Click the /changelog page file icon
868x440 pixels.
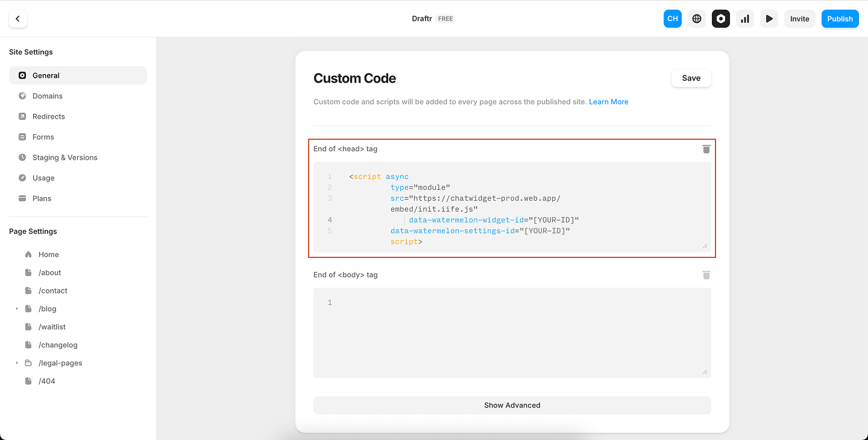pos(28,345)
